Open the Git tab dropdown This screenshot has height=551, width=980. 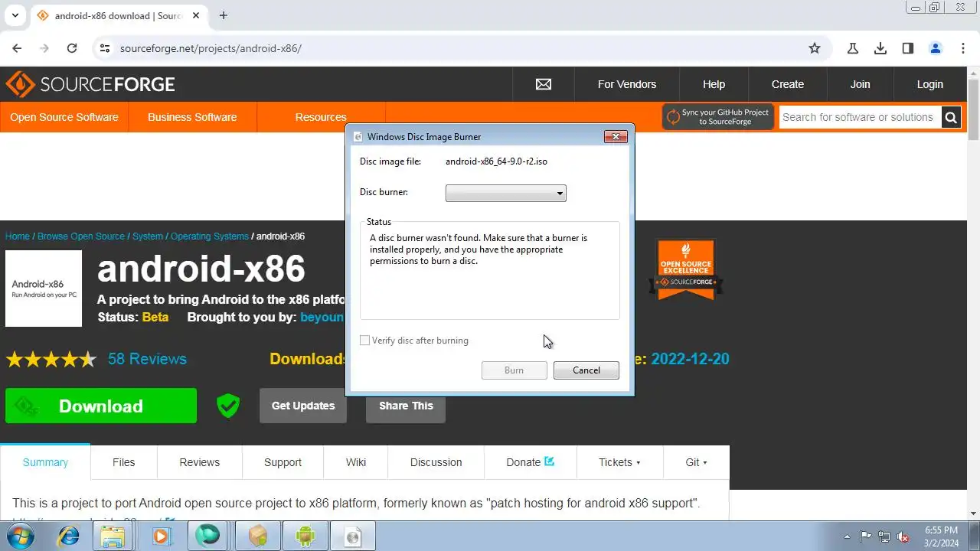coord(697,462)
